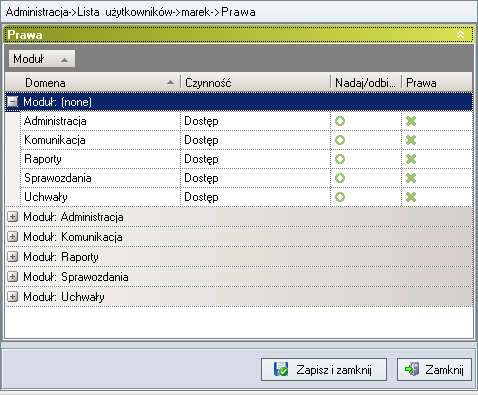Click green X rights icon for Komunikacja
The height and width of the screenshot is (395, 478).
411,140
